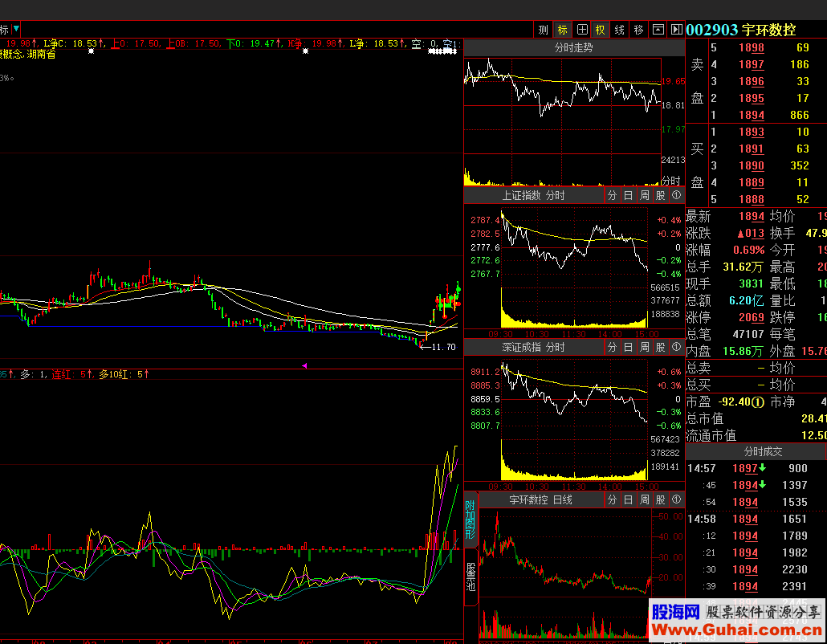Click stock title 002903 宇环数控
This screenshot has height=644, width=827.
741,30
